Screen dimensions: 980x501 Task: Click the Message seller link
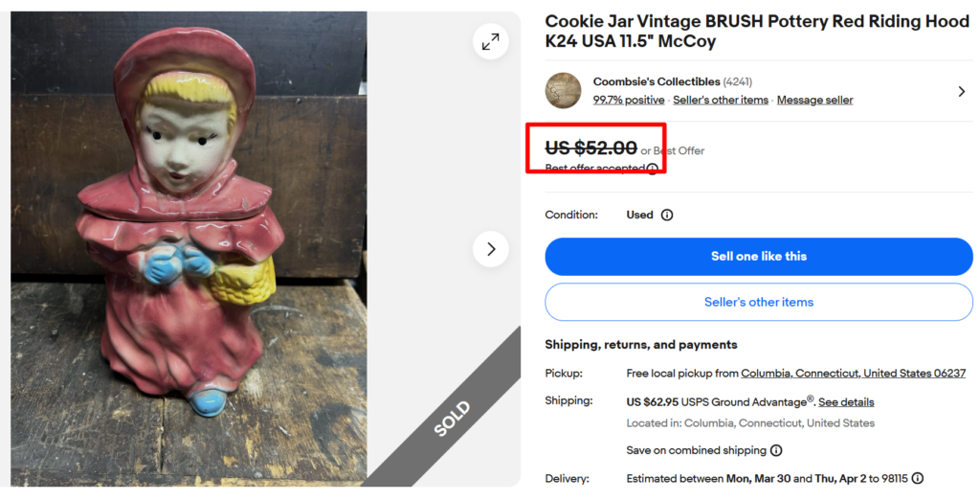coord(814,100)
